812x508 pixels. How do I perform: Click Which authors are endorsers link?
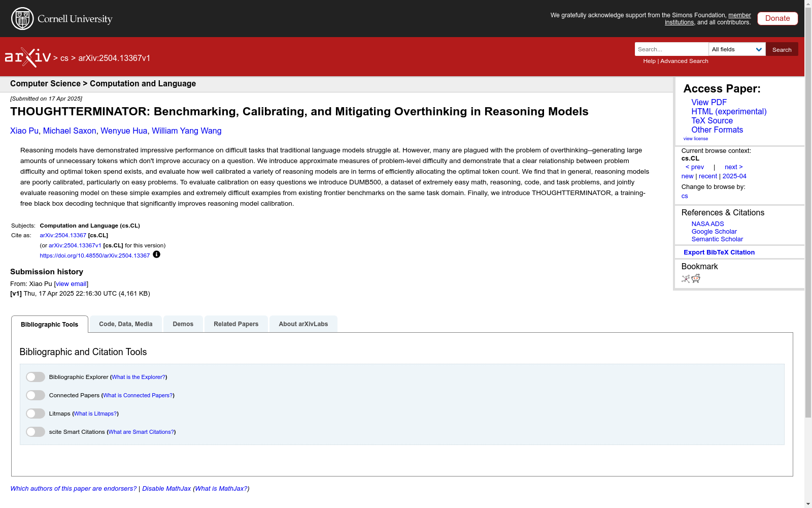click(74, 489)
